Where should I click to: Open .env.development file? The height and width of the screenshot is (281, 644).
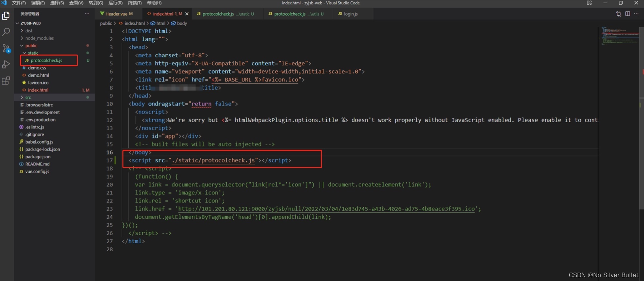(42, 112)
